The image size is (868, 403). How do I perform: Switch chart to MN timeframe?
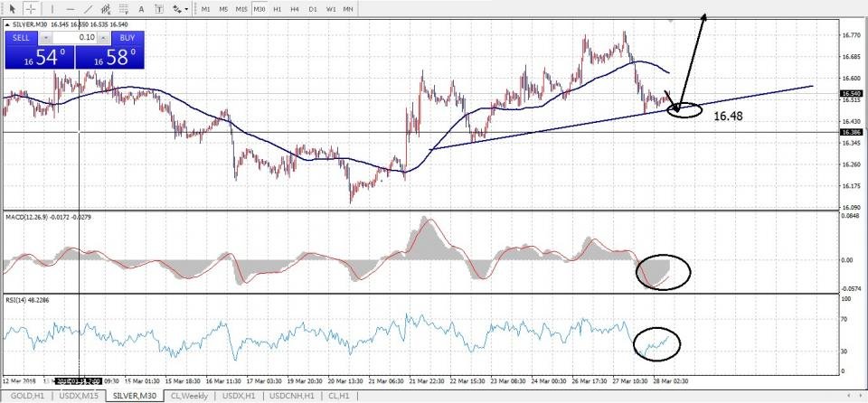tap(348, 9)
